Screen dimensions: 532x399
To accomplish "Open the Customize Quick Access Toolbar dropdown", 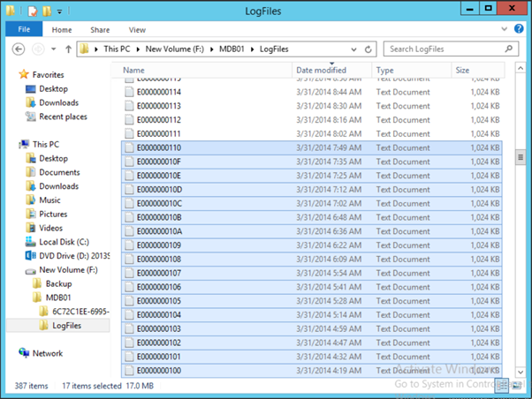I will click(60, 11).
